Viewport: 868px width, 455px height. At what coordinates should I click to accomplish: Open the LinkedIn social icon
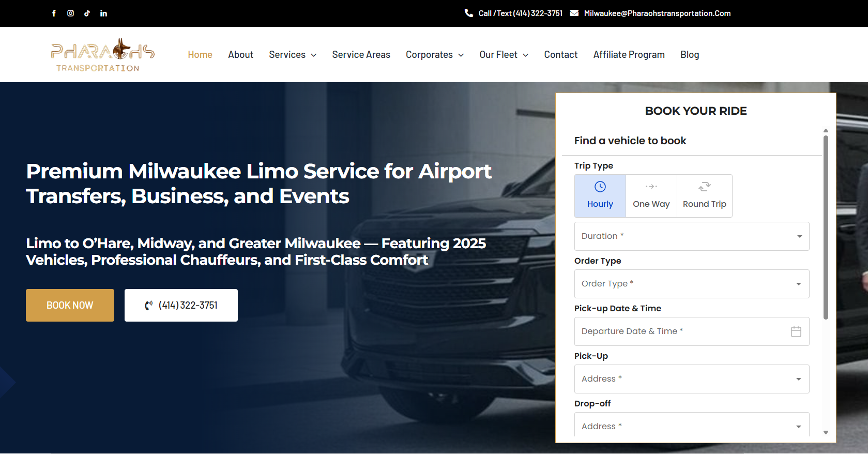pyautogui.click(x=103, y=13)
